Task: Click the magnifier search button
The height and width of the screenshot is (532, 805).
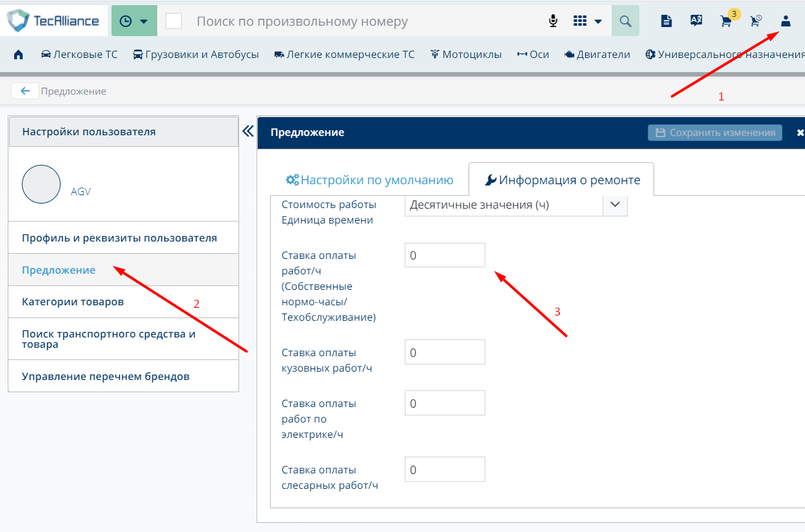Action: coord(625,21)
